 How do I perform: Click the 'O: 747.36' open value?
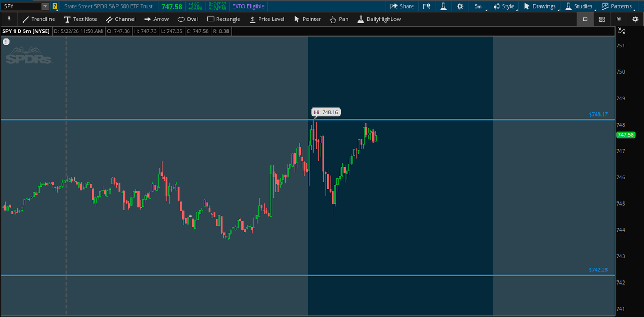tap(119, 31)
